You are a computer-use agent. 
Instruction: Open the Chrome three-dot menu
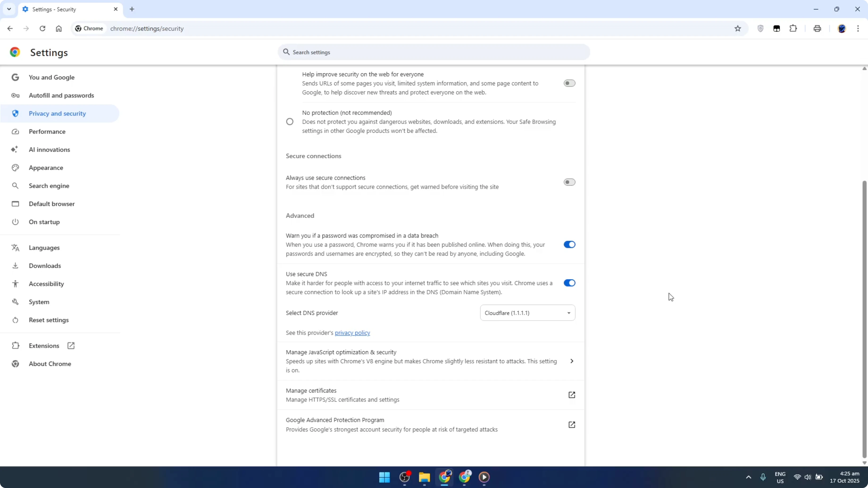click(x=859, y=29)
